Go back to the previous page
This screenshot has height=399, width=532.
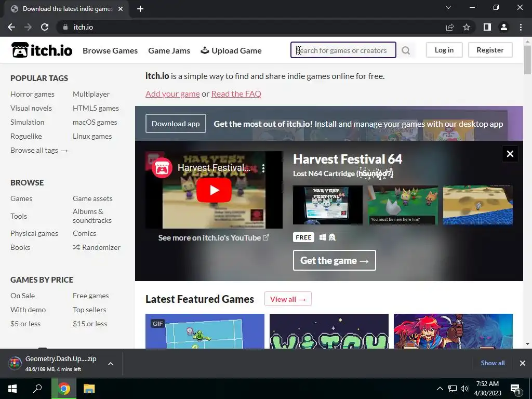coord(11,27)
